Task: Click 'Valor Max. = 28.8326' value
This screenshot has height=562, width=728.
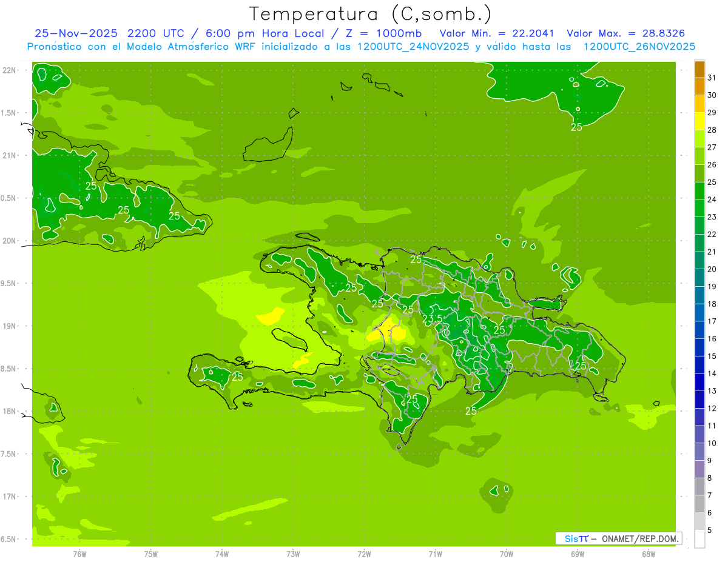Action: pyautogui.click(x=625, y=33)
